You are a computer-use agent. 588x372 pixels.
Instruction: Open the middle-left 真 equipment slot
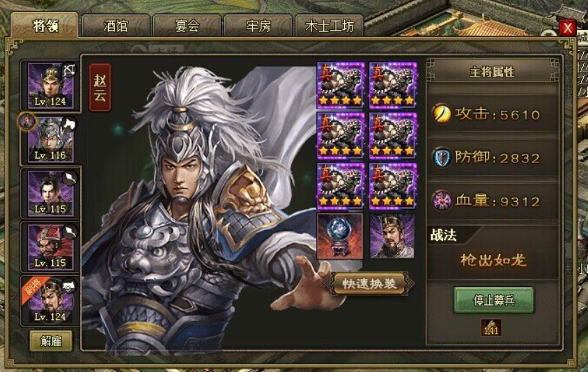tap(341, 135)
